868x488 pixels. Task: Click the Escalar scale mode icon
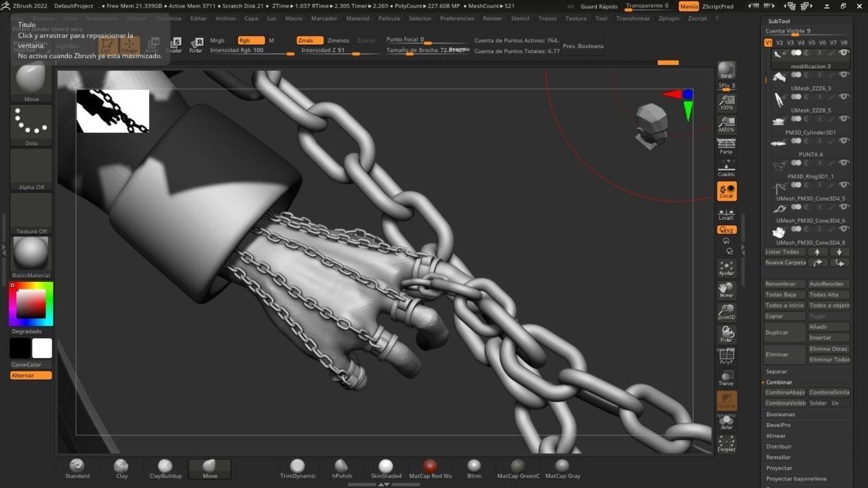(x=174, y=45)
